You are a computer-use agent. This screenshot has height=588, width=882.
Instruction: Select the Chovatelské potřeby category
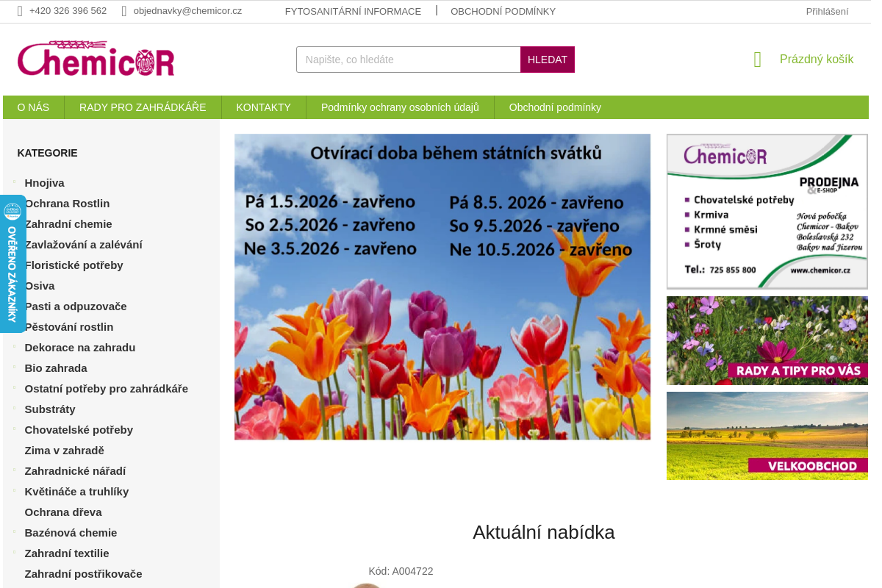click(x=79, y=429)
